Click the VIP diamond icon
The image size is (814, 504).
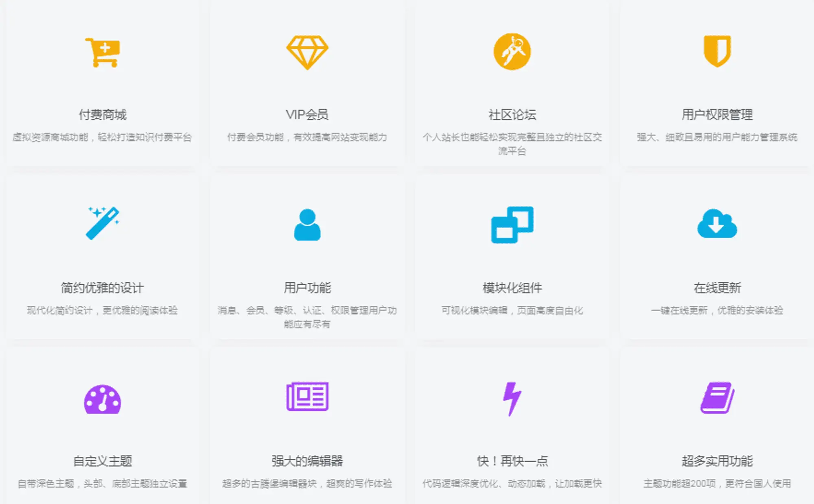pyautogui.click(x=307, y=52)
